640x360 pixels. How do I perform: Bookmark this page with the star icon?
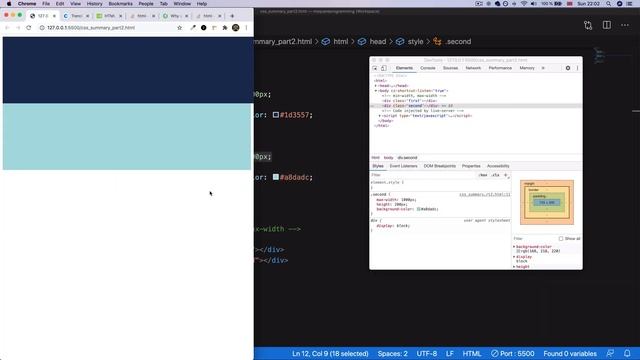(180, 28)
